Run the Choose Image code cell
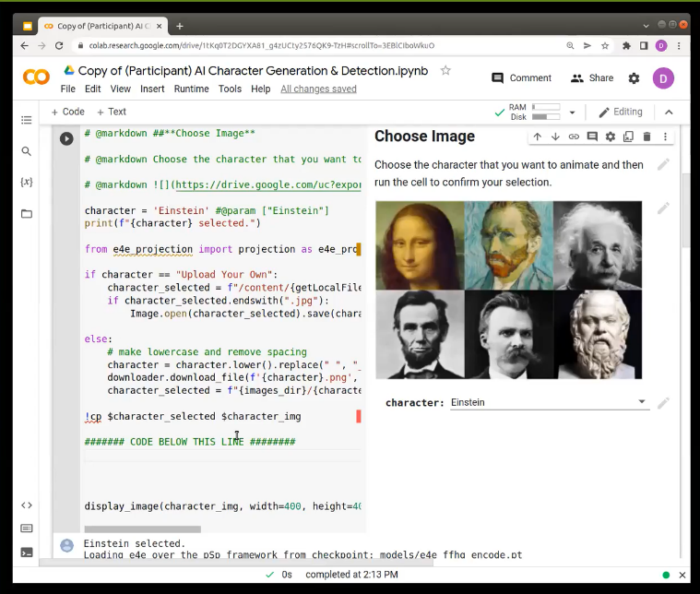The width and height of the screenshot is (700, 594). [x=66, y=138]
